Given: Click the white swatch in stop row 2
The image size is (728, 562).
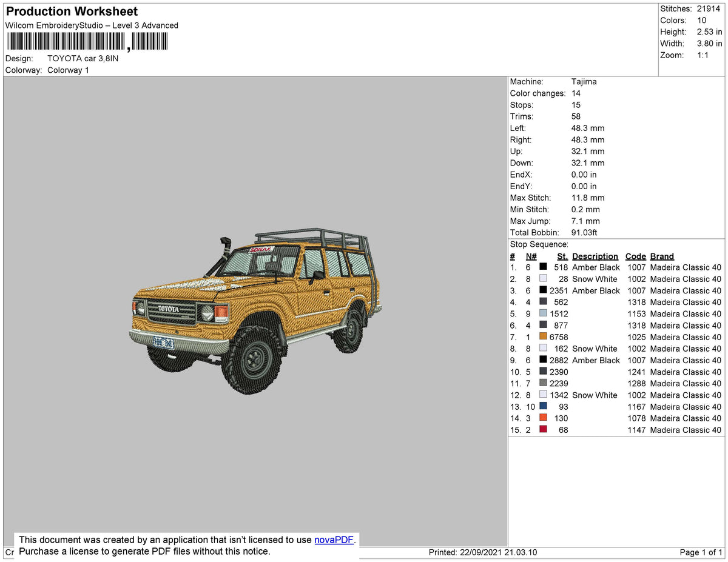Looking at the screenshot, I should (x=543, y=279).
